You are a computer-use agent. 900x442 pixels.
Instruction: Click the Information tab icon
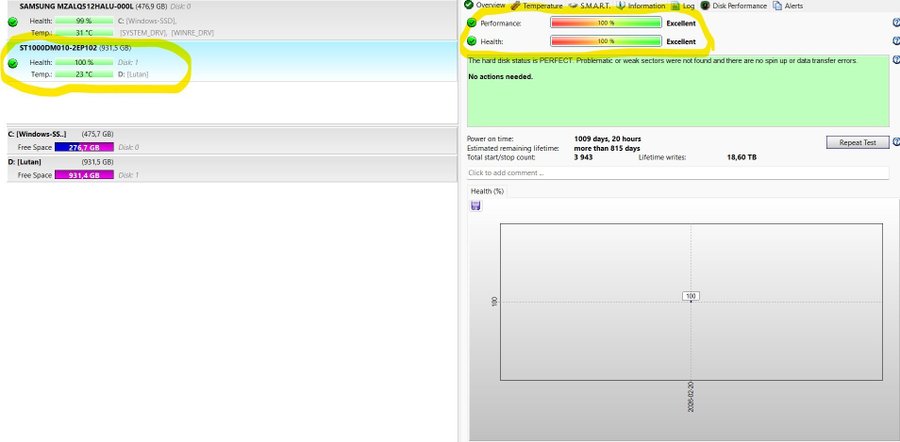[621, 6]
